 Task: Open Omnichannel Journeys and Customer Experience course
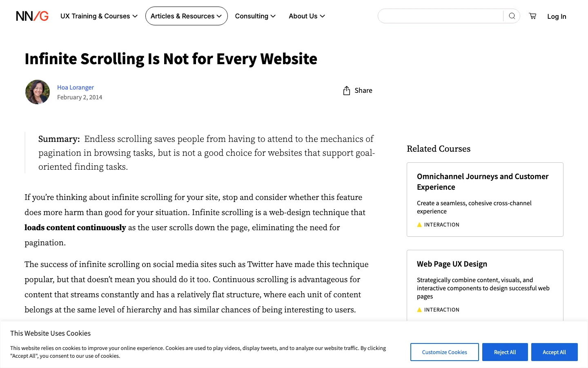[483, 182]
